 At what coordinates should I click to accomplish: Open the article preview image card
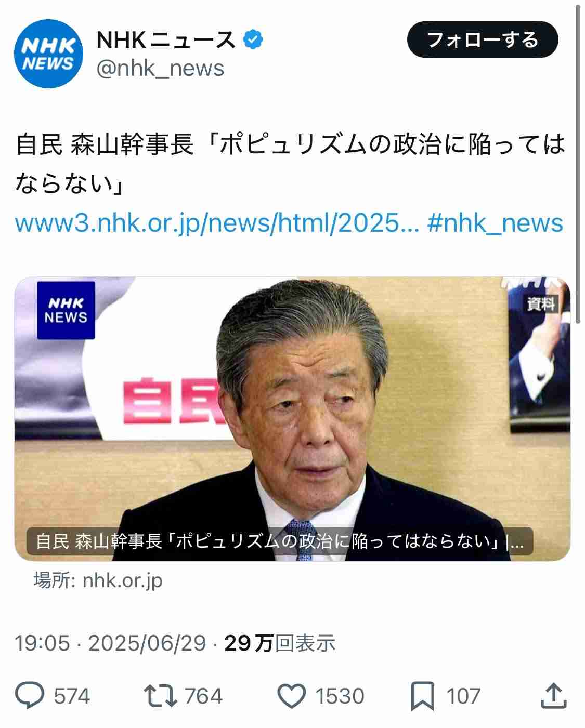pos(292,419)
